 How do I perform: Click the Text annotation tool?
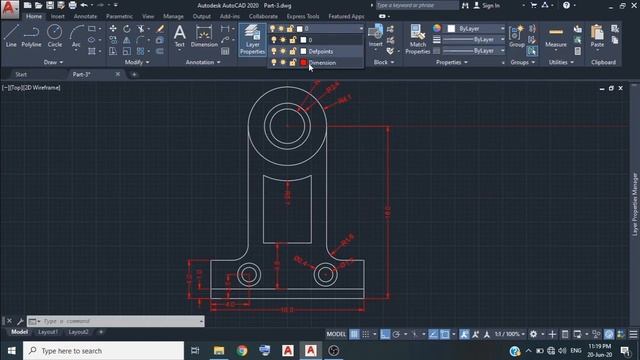(x=180, y=36)
